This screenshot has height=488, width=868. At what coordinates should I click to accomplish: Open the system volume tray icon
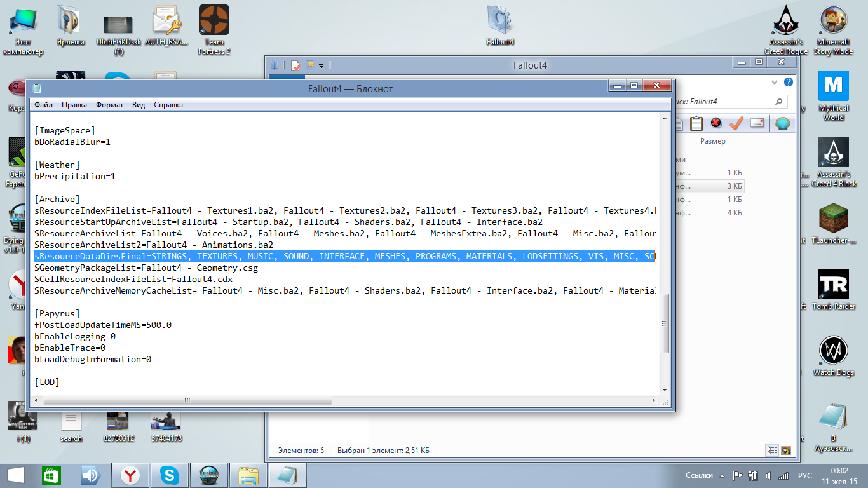(x=768, y=475)
